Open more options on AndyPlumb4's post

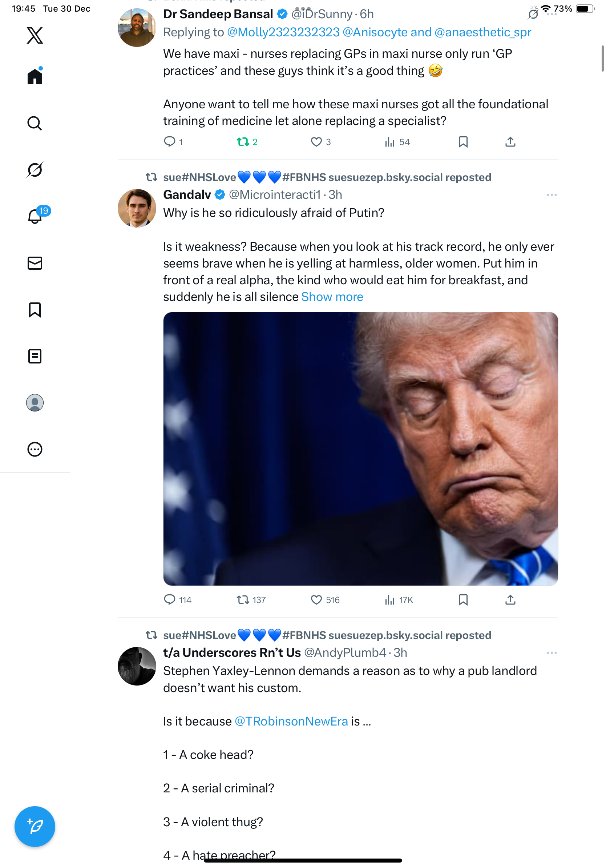pyautogui.click(x=552, y=653)
